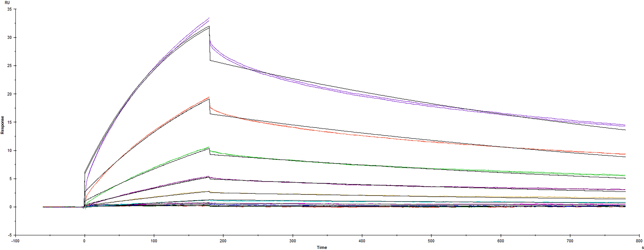Click the RU unit label above y-axis
Screen dimensions: 644x250
[x=7, y=3]
